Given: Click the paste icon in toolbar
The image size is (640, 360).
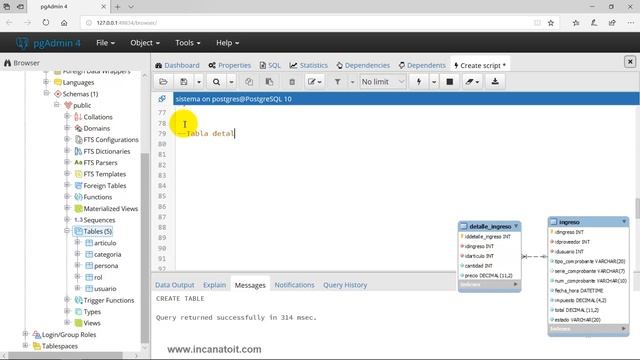Looking at the screenshot, I should (x=269, y=82).
